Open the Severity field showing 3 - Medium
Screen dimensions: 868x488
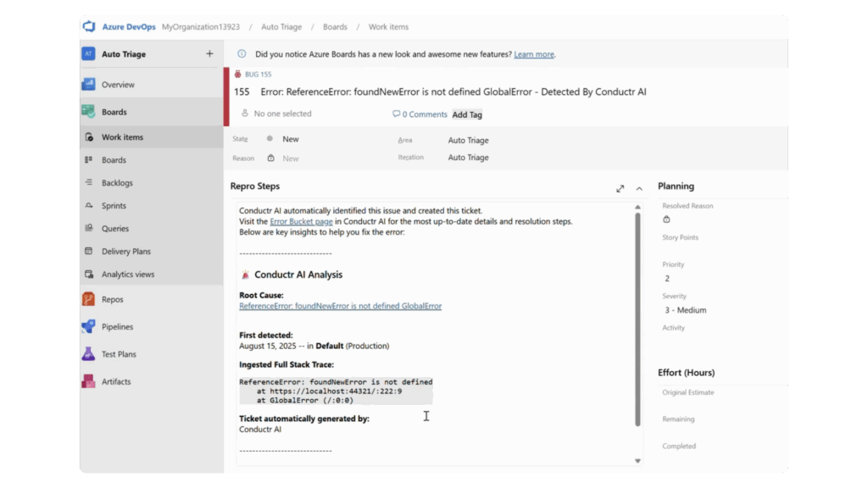coord(685,310)
